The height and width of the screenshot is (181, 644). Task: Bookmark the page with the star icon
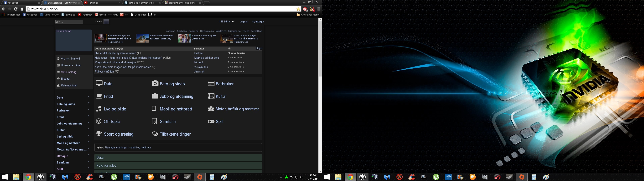[298, 9]
